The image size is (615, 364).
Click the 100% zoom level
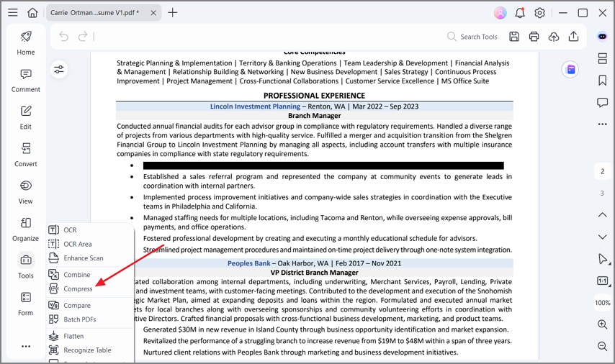coord(603,303)
